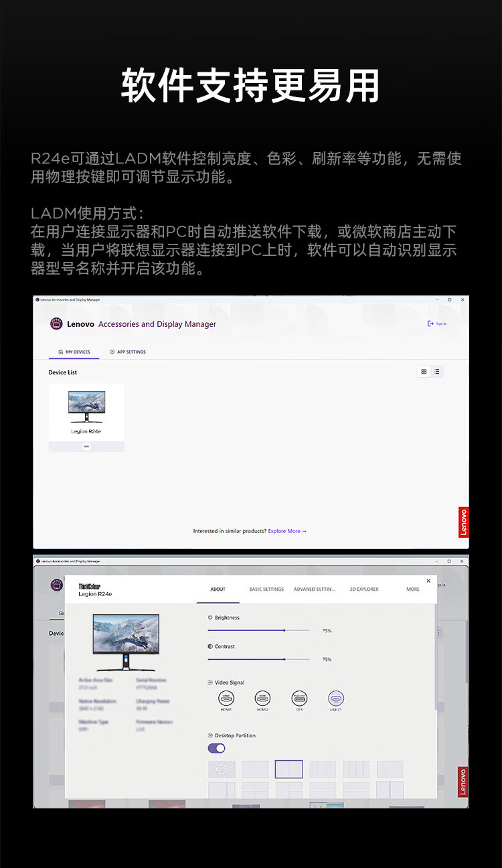Switch to the ABOUT tab
Image resolution: width=502 pixels, height=868 pixels.
tap(218, 589)
